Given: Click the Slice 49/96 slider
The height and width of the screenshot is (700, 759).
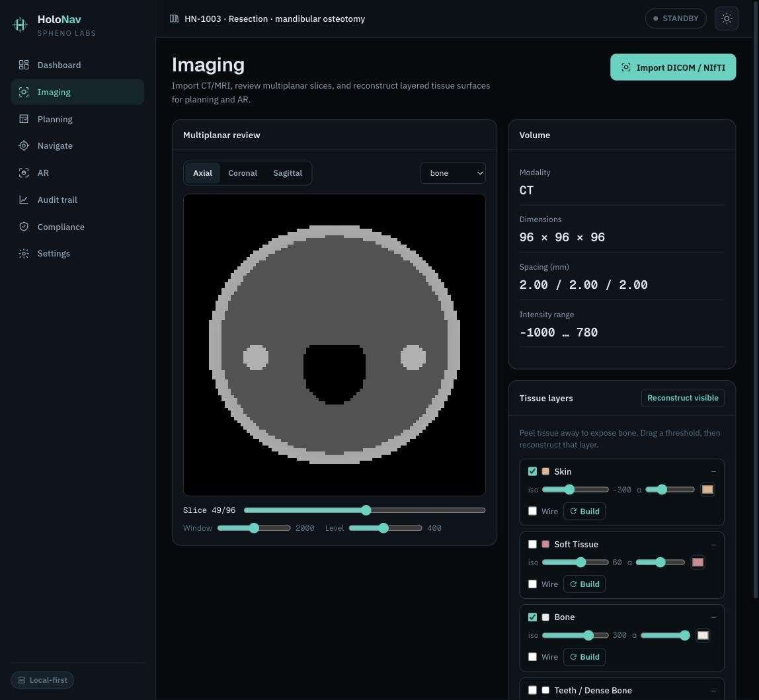Looking at the screenshot, I should point(364,510).
